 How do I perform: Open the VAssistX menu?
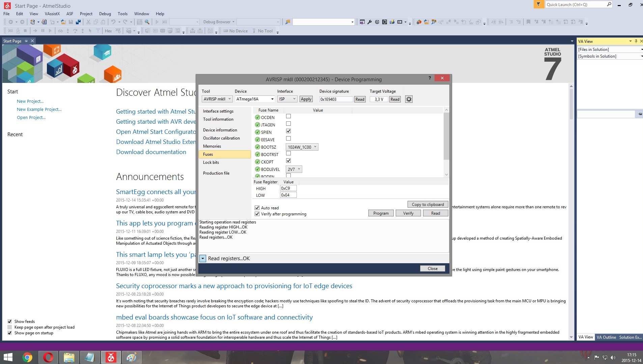(x=52, y=14)
